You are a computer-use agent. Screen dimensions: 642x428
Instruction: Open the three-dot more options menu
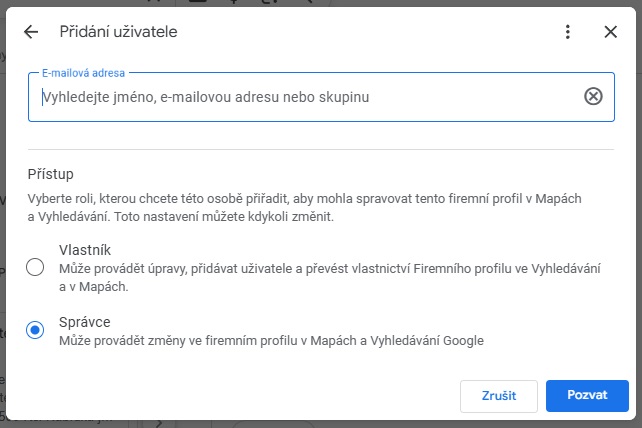pyautogui.click(x=568, y=32)
